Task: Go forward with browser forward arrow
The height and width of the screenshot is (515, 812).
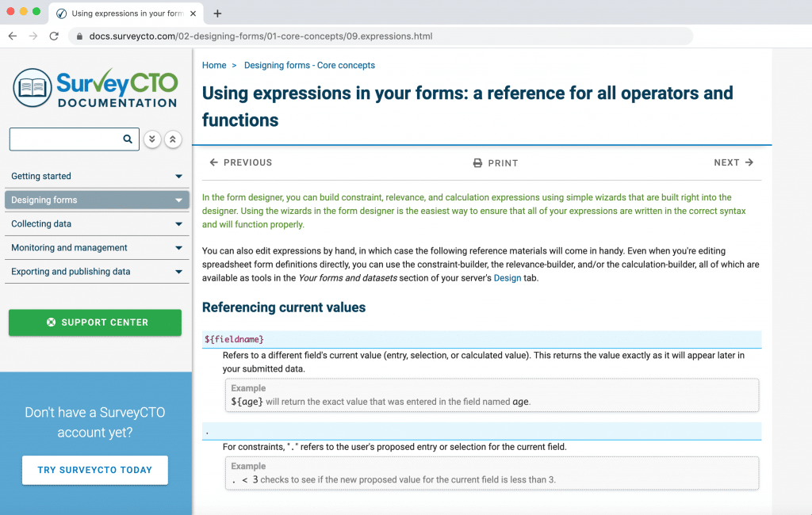Action: coord(33,36)
